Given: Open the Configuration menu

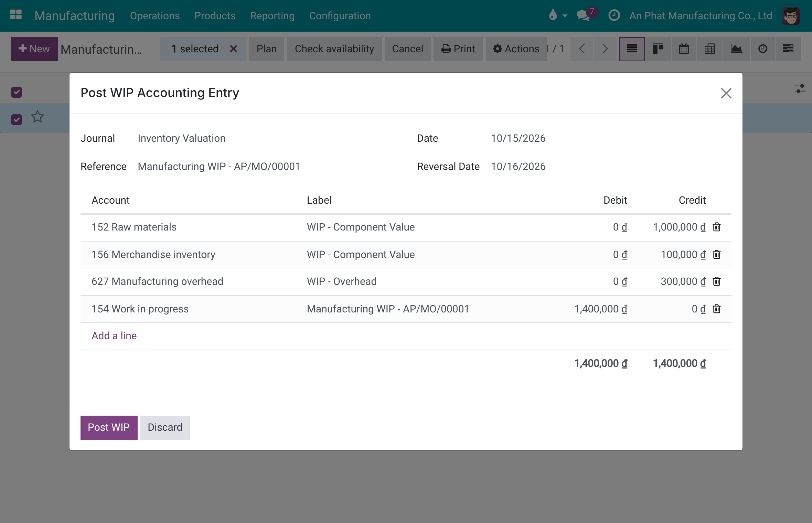Looking at the screenshot, I should click(x=340, y=16).
